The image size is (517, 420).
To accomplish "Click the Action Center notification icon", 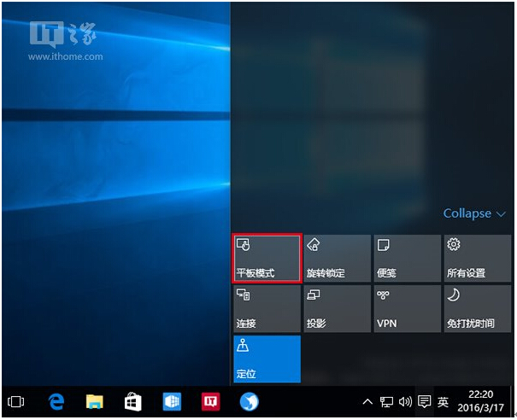I will [x=424, y=401].
